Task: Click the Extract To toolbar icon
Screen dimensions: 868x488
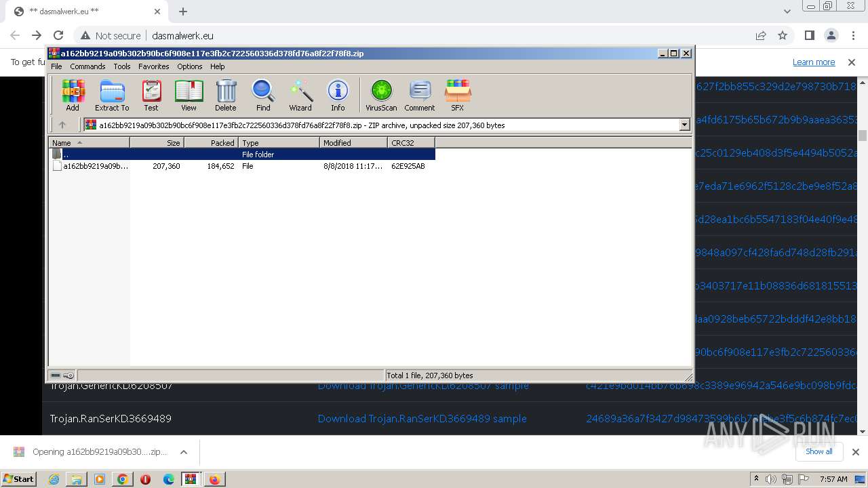Action: pos(112,95)
